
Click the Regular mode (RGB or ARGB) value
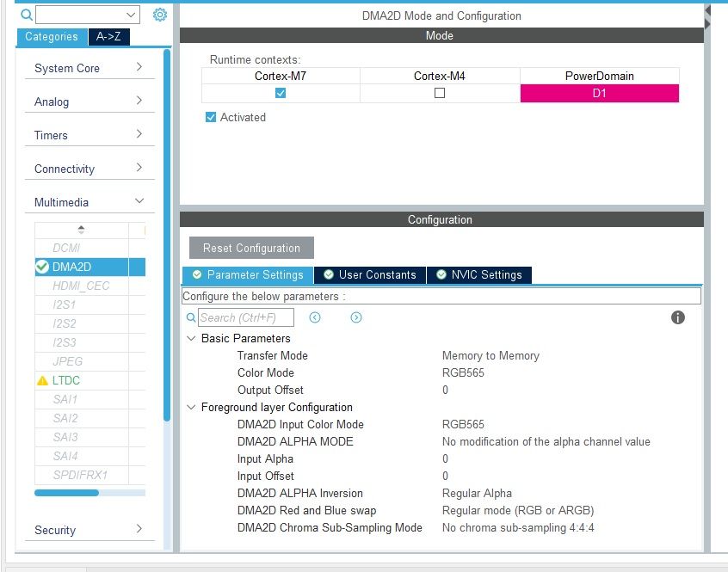[518, 510]
